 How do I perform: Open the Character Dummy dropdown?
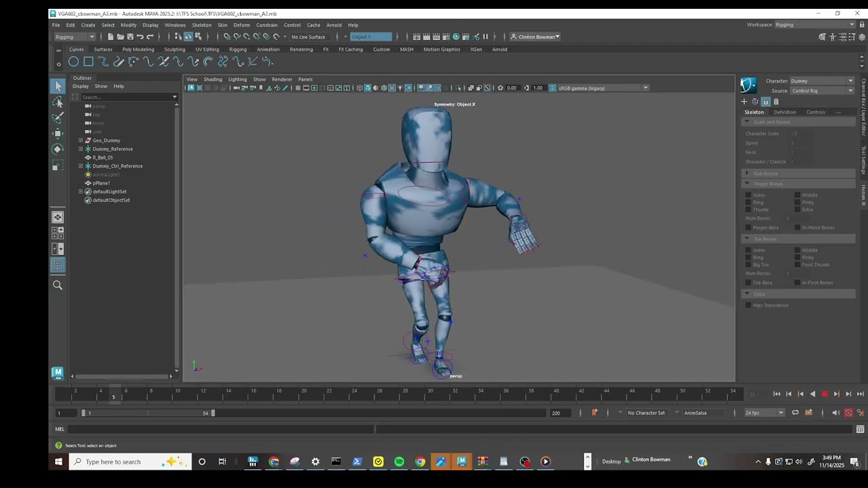(x=822, y=81)
